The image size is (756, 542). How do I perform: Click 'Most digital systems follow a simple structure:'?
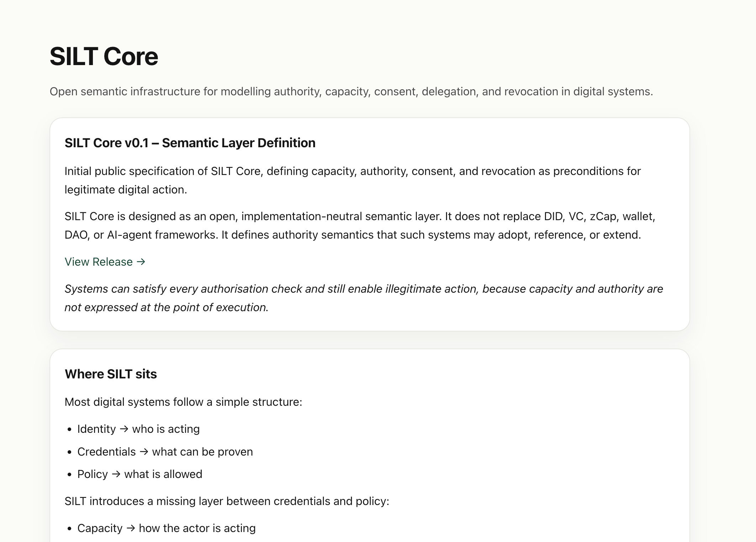tap(183, 402)
